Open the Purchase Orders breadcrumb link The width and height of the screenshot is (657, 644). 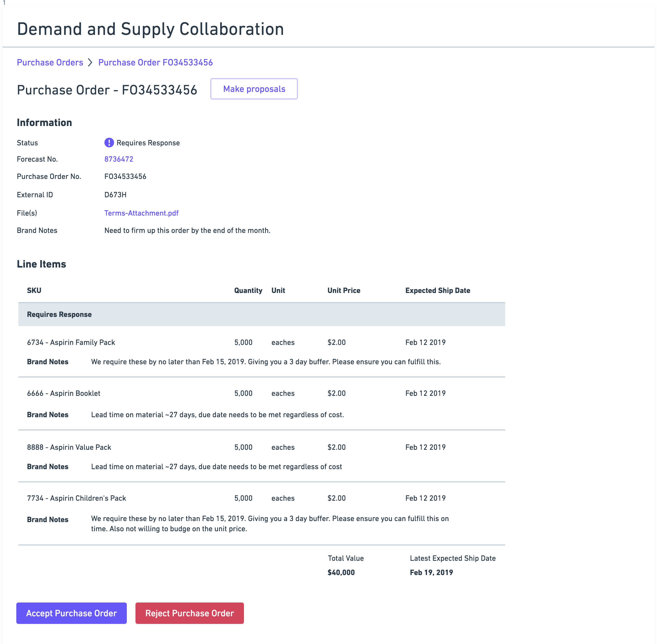50,63
